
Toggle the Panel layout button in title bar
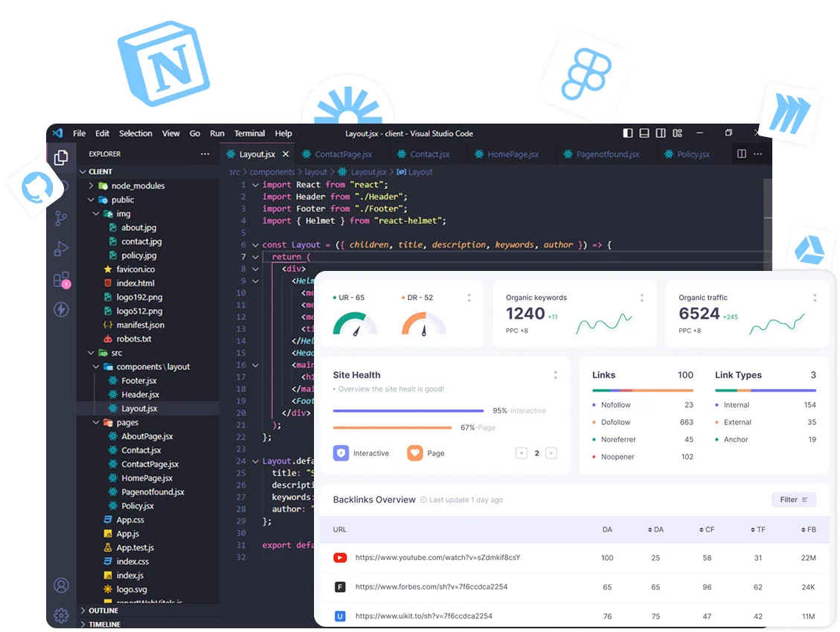[644, 133]
